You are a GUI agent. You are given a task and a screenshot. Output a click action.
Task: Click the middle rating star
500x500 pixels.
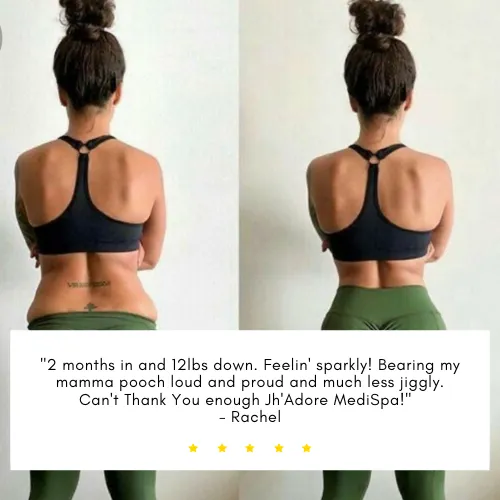250,448
